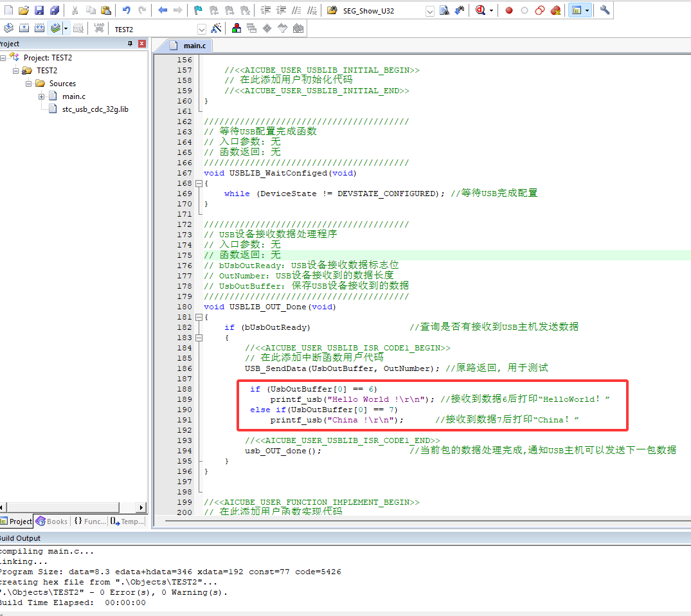691x616 pixels.
Task: Unindent the selected lines
Action: (281, 10)
